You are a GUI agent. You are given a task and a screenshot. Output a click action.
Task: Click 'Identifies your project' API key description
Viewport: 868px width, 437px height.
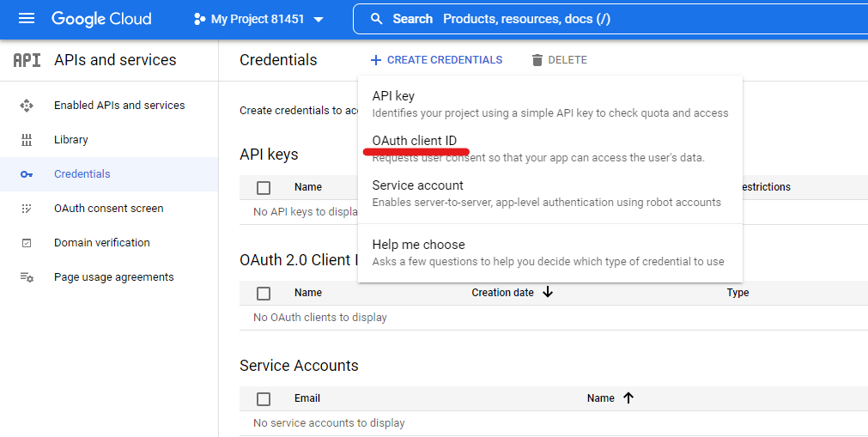[550, 113]
